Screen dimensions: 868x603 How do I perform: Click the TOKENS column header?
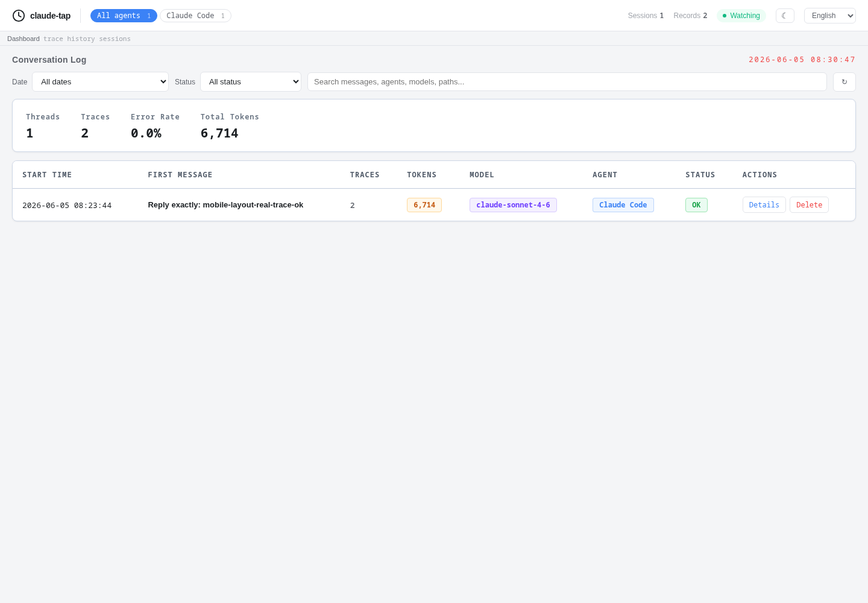[x=421, y=175]
